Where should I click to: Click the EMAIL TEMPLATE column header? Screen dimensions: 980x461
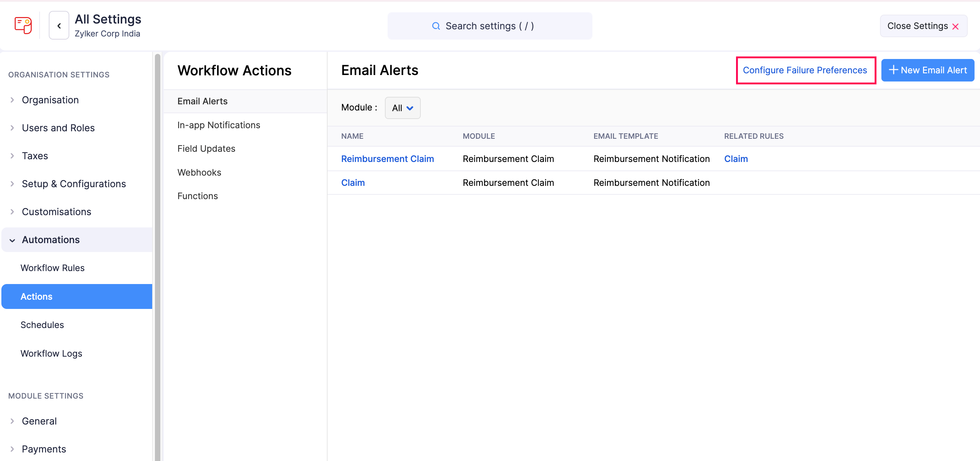tap(625, 136)
